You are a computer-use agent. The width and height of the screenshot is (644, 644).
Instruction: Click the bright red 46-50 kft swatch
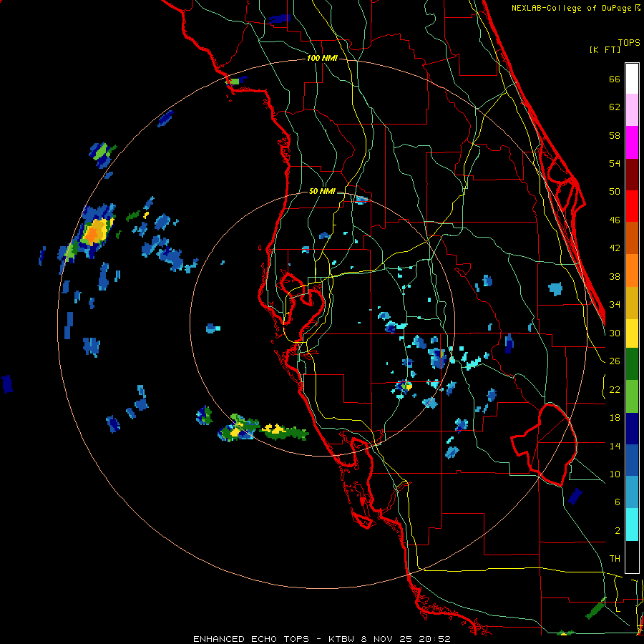pyautogui.click(x=632, y=206)
